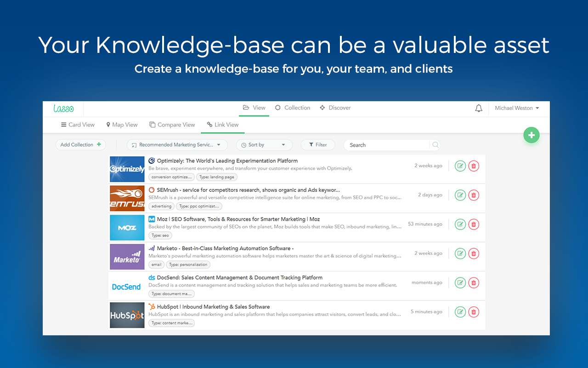Click the search magnifier icon

pyautogui.click(x=435, y=145)
